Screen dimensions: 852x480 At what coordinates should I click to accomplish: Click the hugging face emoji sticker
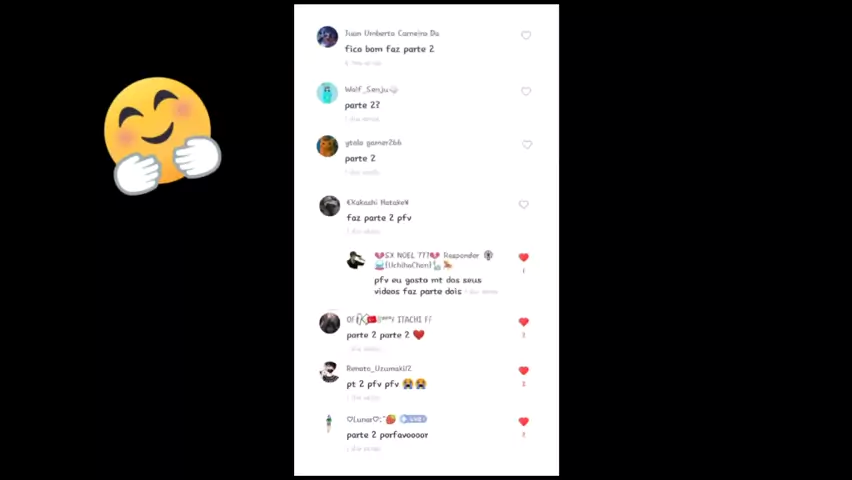(x=162, y=135)
